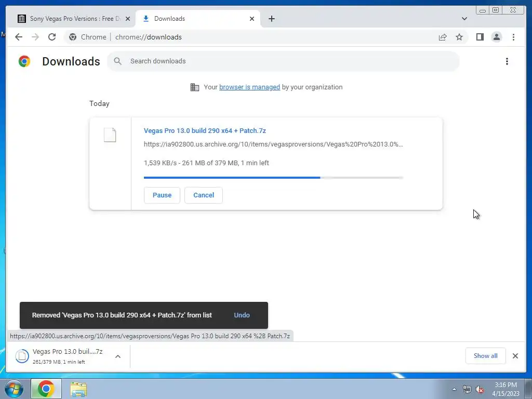This screenshot has width=532, height=399.
Task: Click the download speed status text
Action: [x=206, y=163]
